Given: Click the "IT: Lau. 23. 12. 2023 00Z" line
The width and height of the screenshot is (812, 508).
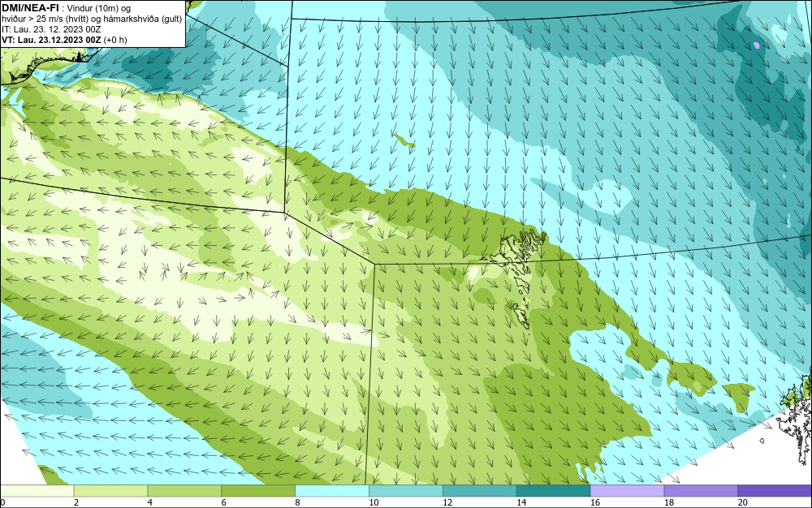Looking at the screenshot, I should click(x=51, y=29).
